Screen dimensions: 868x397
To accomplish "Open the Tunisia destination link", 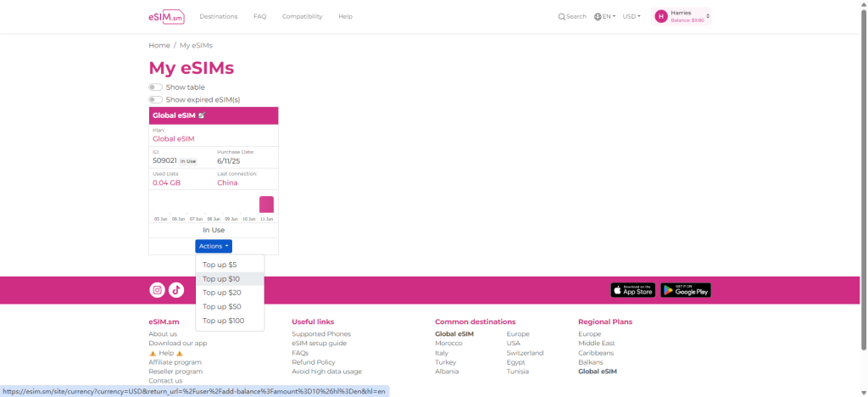I will [x=518, y=372].
